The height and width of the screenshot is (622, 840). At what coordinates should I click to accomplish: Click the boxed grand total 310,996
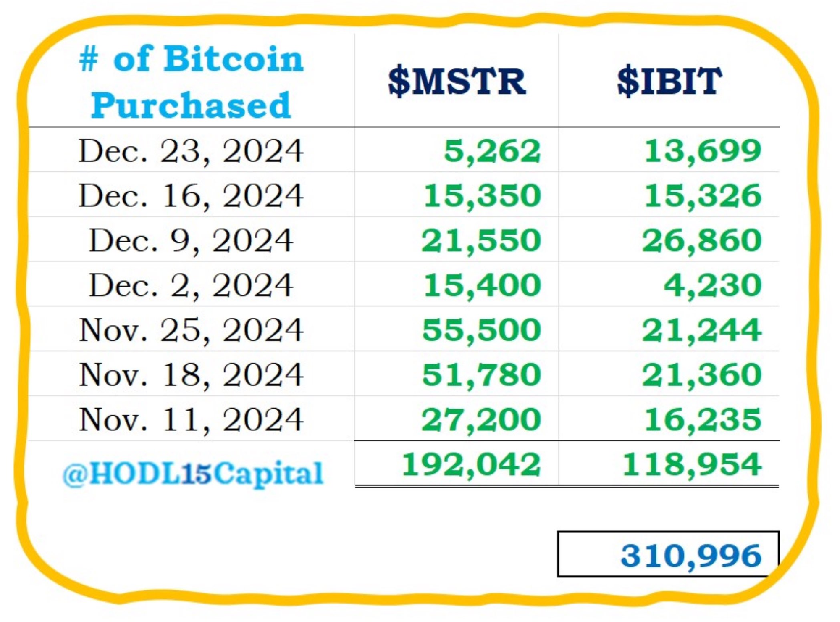click(x=669, y=554)
